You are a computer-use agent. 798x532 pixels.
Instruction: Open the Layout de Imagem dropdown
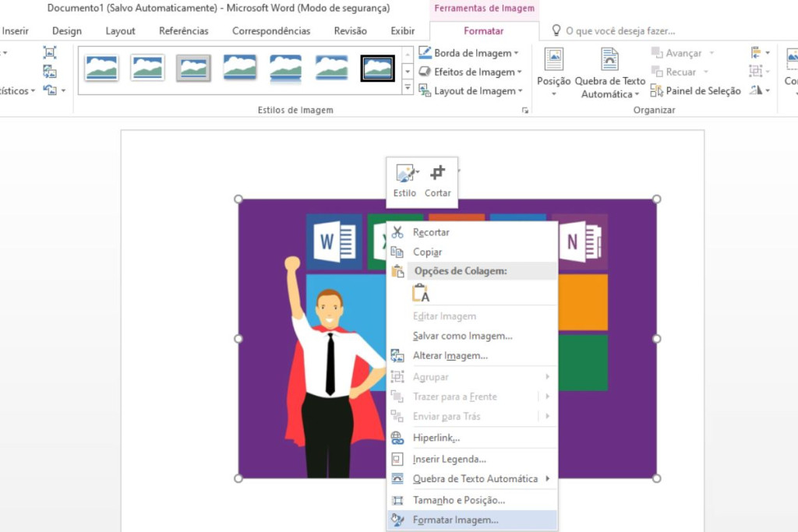(x=520, y=91)
